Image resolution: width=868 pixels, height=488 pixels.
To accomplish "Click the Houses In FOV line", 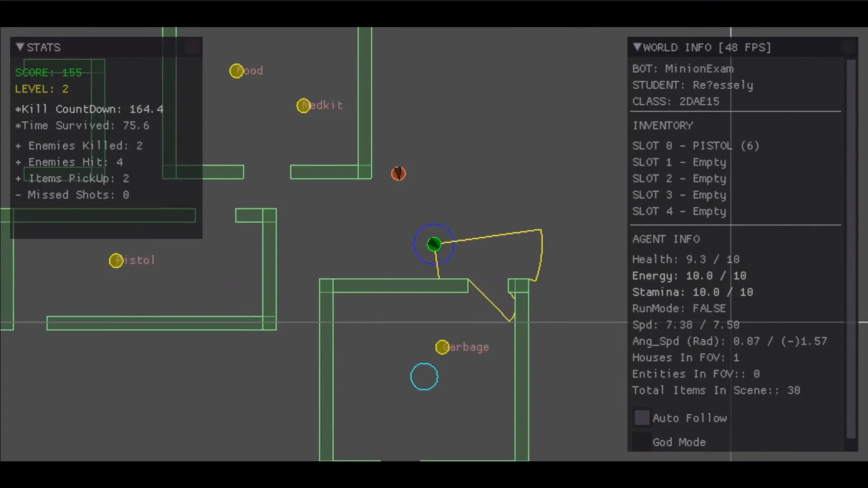I will (x=686, y=358).
